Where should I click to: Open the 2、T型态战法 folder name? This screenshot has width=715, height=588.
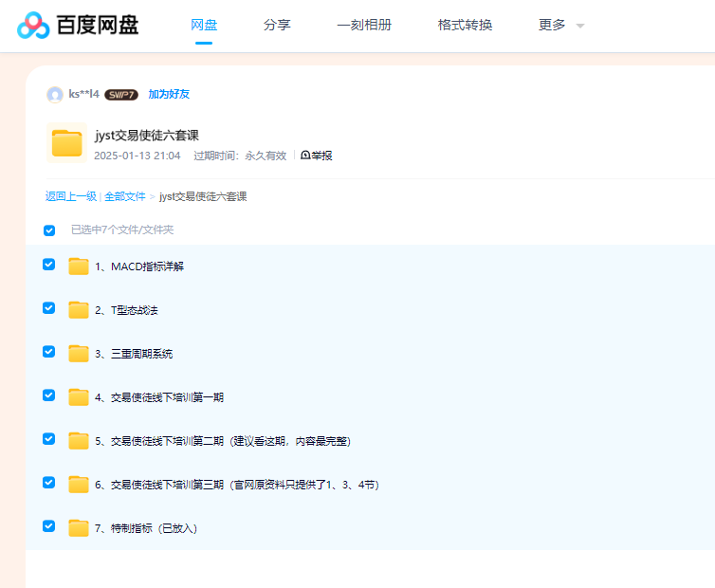[x=126, y=310]
